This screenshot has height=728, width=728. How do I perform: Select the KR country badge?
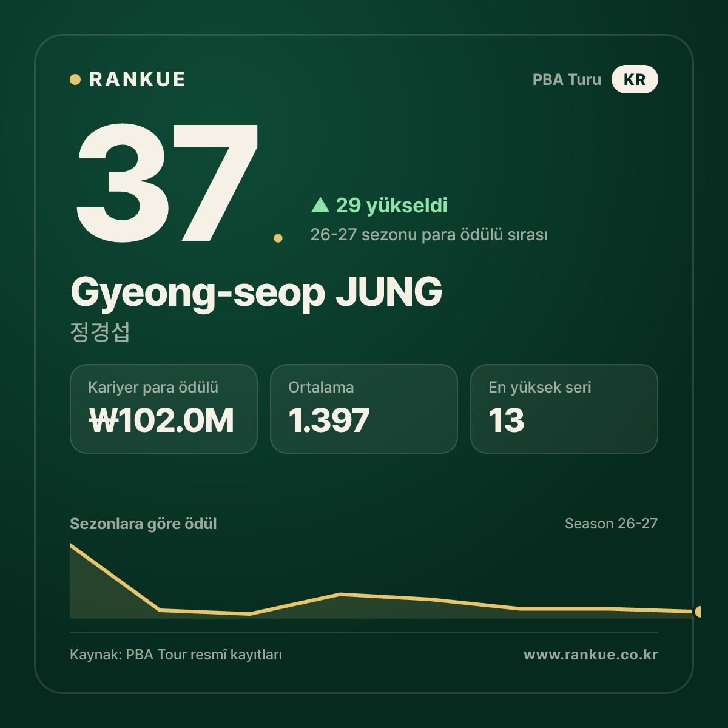pyautogui.click(x=635, y=79)
